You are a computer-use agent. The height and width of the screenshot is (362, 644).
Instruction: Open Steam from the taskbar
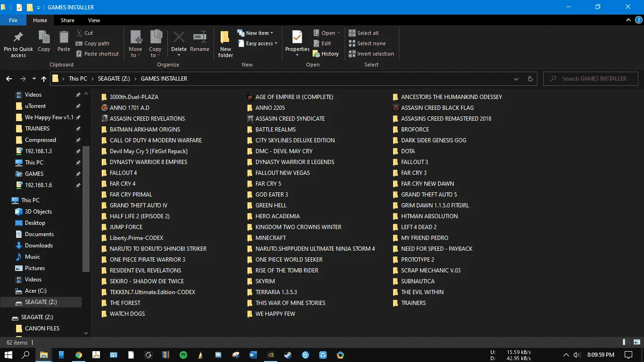[288, 354]
